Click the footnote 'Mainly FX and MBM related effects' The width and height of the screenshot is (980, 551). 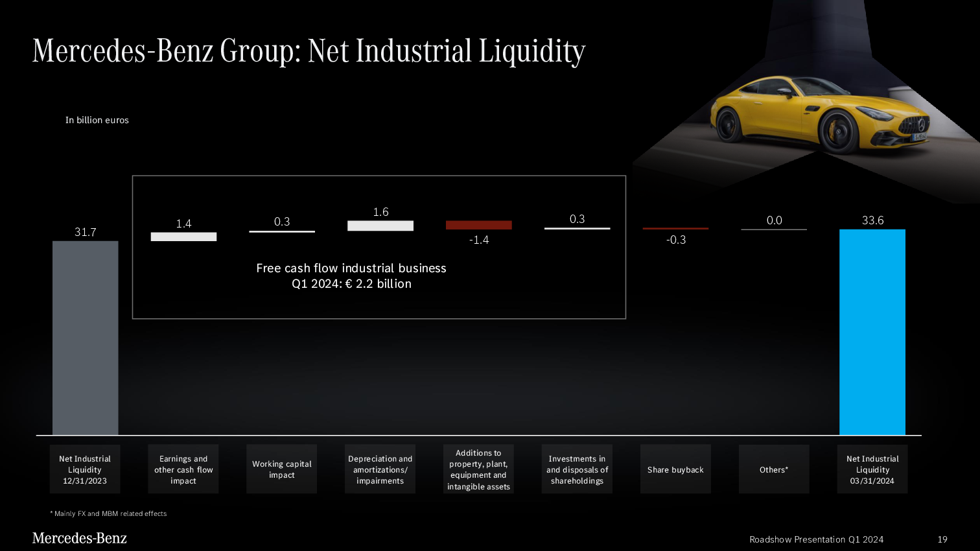108,513
